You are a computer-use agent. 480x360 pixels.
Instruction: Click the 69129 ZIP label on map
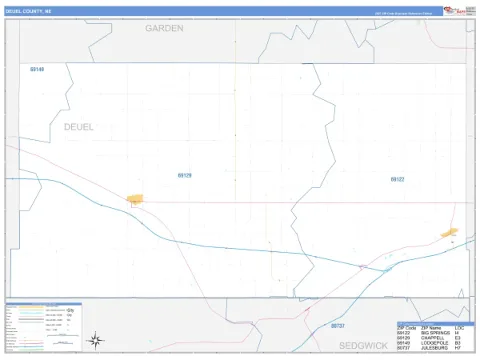[x=185, y=175]
